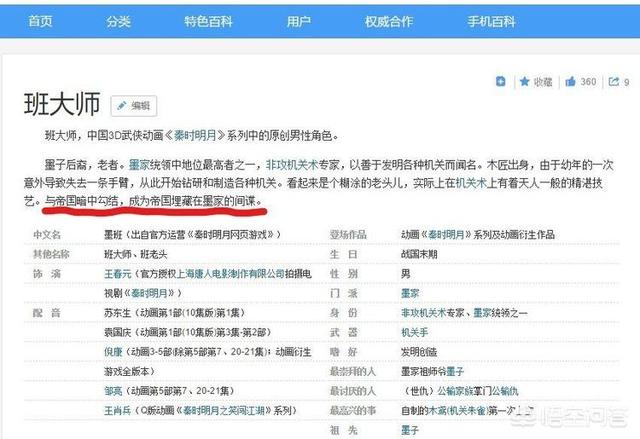Open the 秦时明月之笑闯江湖 link
The image size is (640, 439).
pyautogui.click(x=224, y=410)
